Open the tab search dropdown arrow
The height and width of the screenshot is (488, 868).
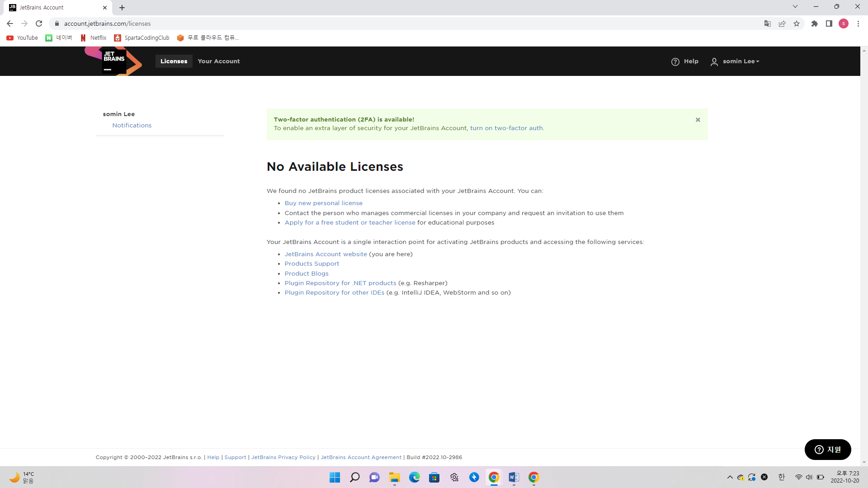795,6
